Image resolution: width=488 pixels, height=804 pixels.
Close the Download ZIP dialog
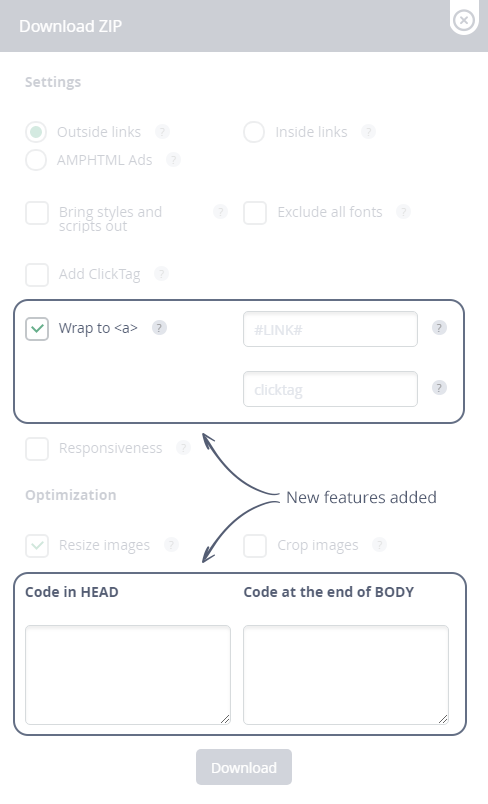[464, 20]
